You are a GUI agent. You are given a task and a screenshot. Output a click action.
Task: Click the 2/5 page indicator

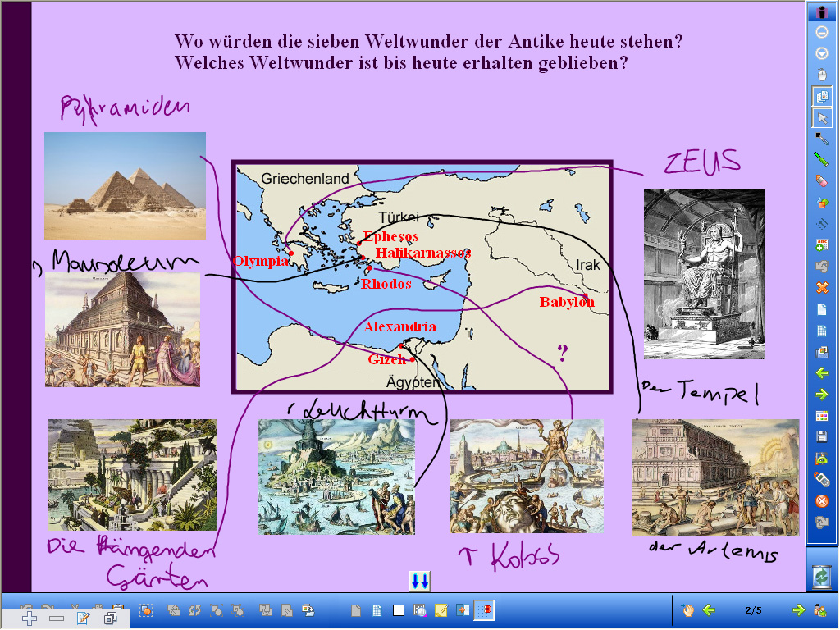coord(753,610)
